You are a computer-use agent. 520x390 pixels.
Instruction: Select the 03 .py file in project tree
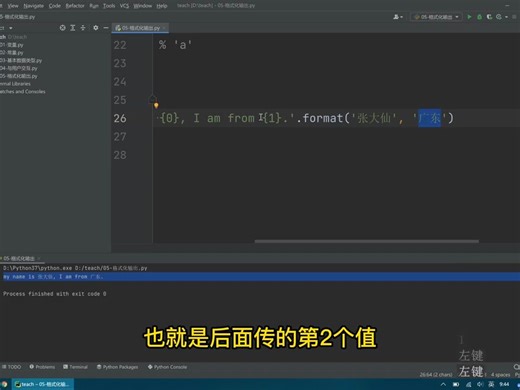(21, 60)
